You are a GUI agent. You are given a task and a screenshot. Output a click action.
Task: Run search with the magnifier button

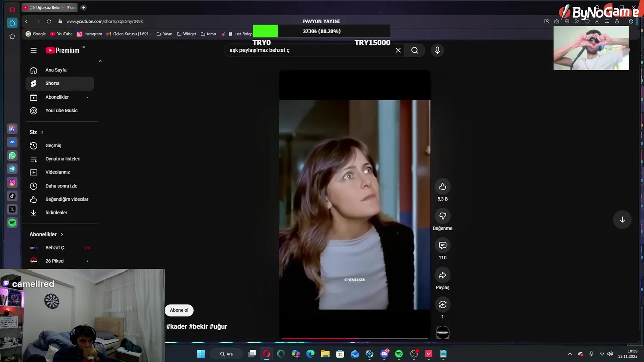coord(415,50)
